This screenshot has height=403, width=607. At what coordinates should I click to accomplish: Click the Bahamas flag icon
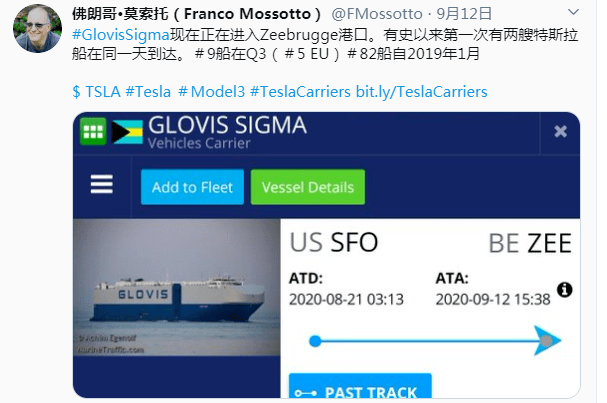[x=127, y=132]
